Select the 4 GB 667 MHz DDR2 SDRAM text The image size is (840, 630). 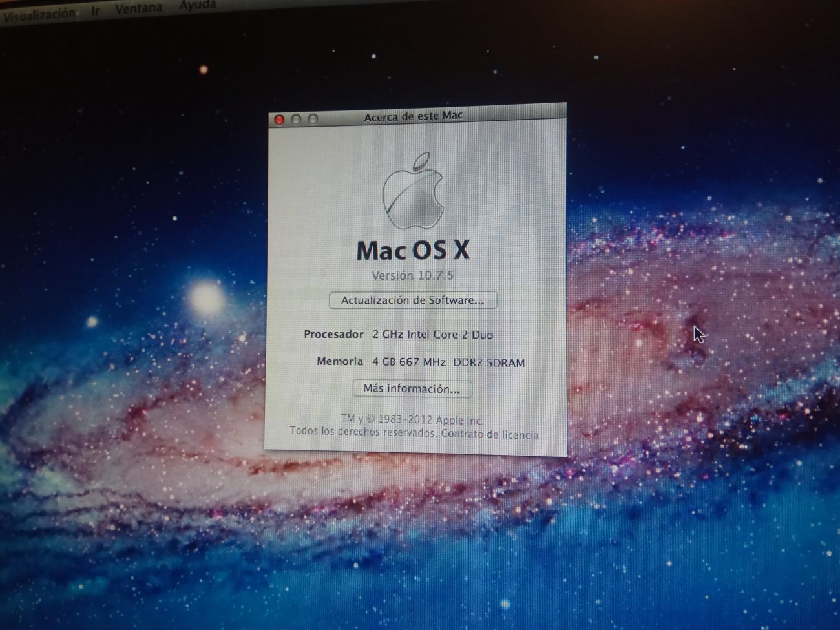pos(448,362)
